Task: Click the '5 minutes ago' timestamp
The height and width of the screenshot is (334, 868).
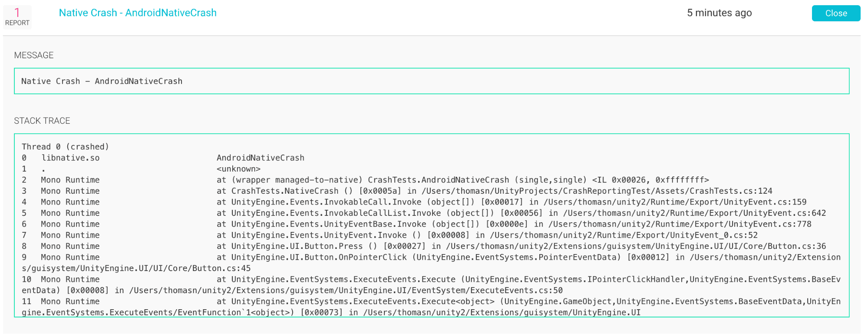Action: pyautogui.click(x=719, y=13)
